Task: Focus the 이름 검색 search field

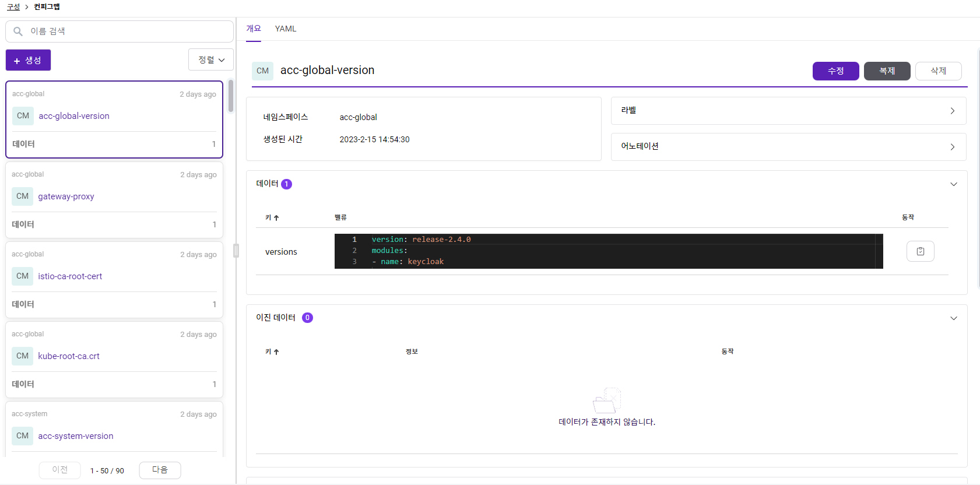Action: [120, 31]
